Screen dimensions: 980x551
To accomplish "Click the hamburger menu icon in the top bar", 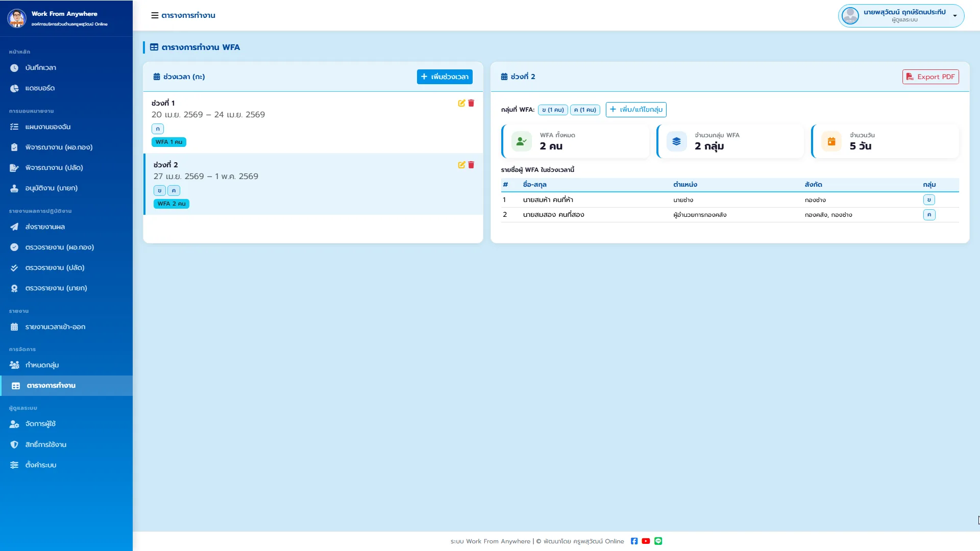I will coord(155,15).
